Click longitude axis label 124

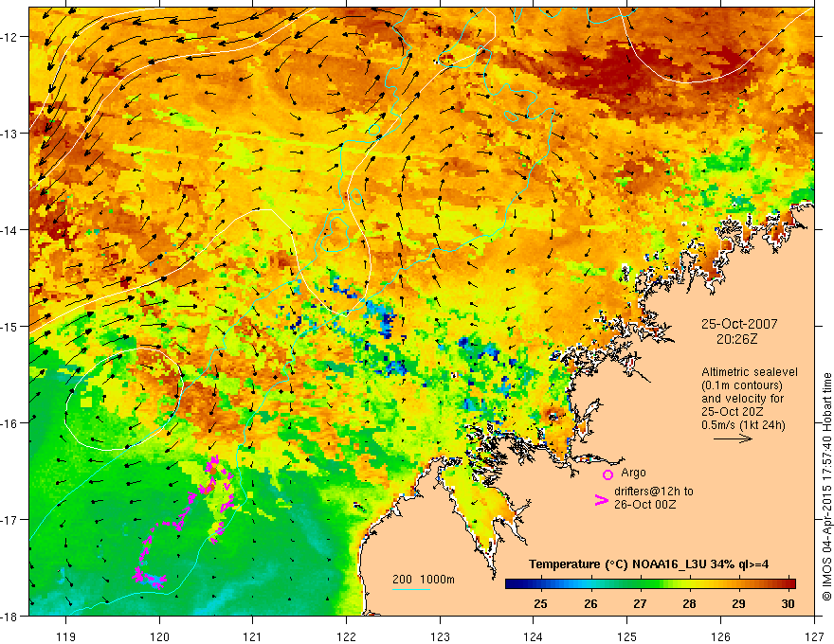coord(534,636)
